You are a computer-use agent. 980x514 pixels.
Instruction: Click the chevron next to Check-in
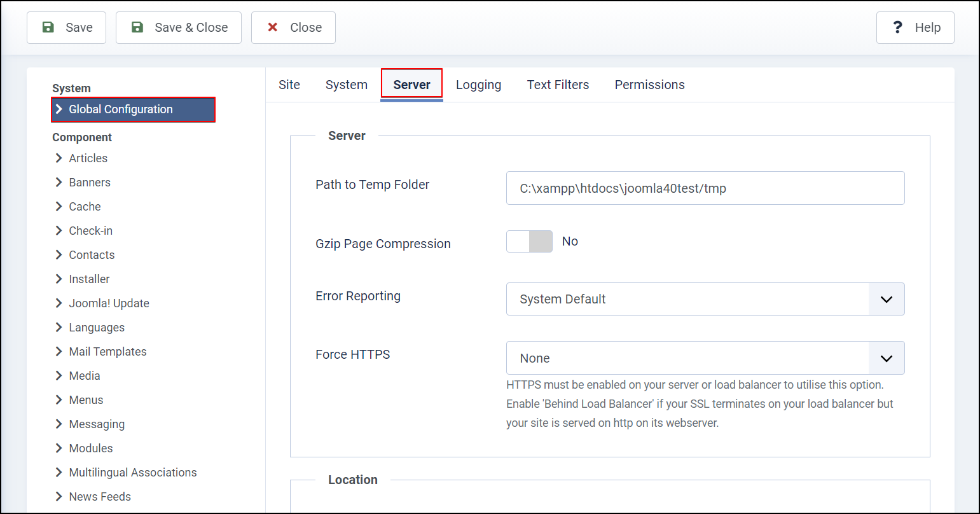[x=59, y=230]
